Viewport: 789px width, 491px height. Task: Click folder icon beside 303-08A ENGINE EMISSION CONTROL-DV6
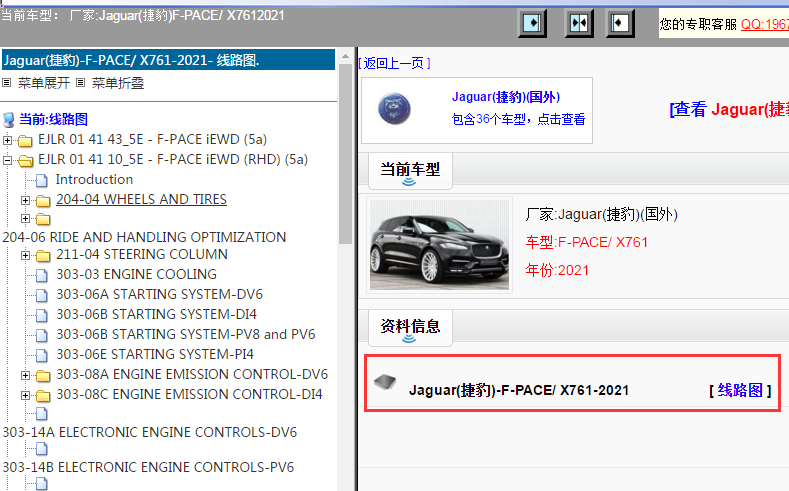pyautogui.click(x=43, y=375)
